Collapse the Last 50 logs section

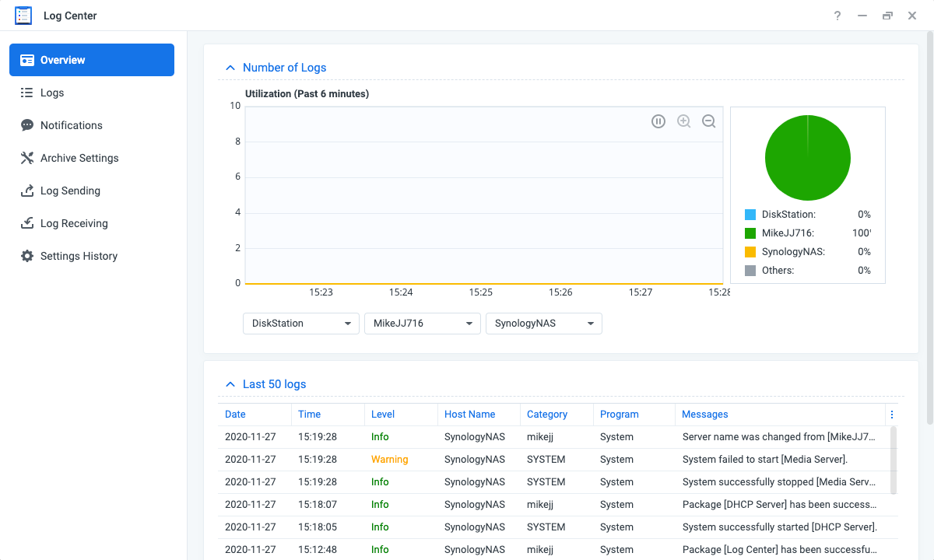(230, 384)
